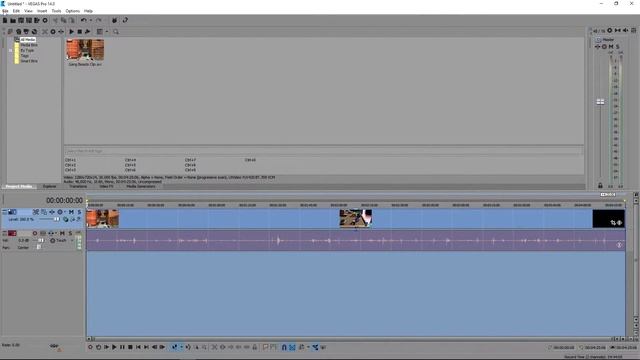Open the Project Media search icon

pos(116,31)
